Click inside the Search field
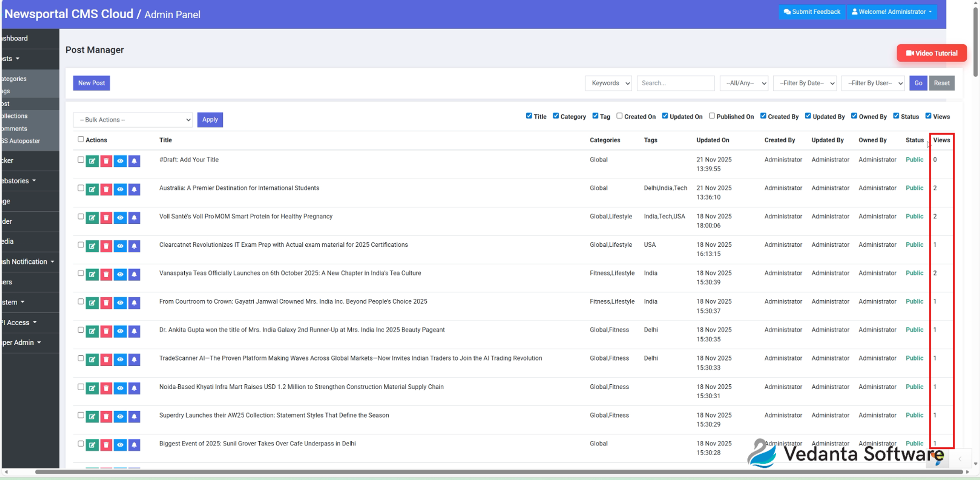Viewport: 980px width, 480px height. click(675, 83)
